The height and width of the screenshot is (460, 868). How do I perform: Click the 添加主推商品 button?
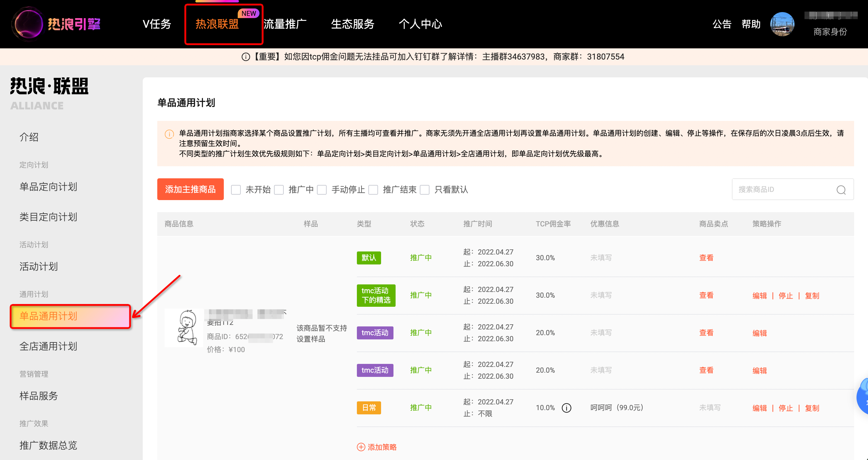point(190,189)
